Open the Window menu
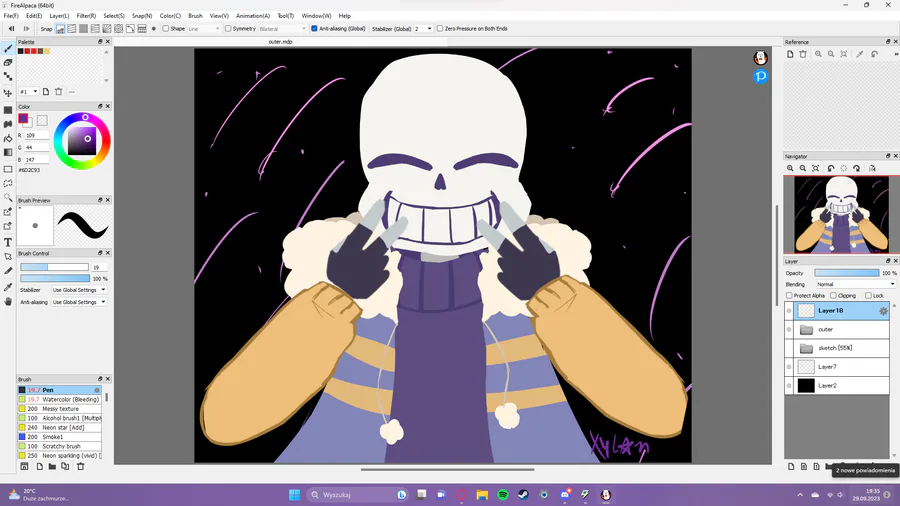This screenshot has width=900, height=506. (x=316, y=16)
